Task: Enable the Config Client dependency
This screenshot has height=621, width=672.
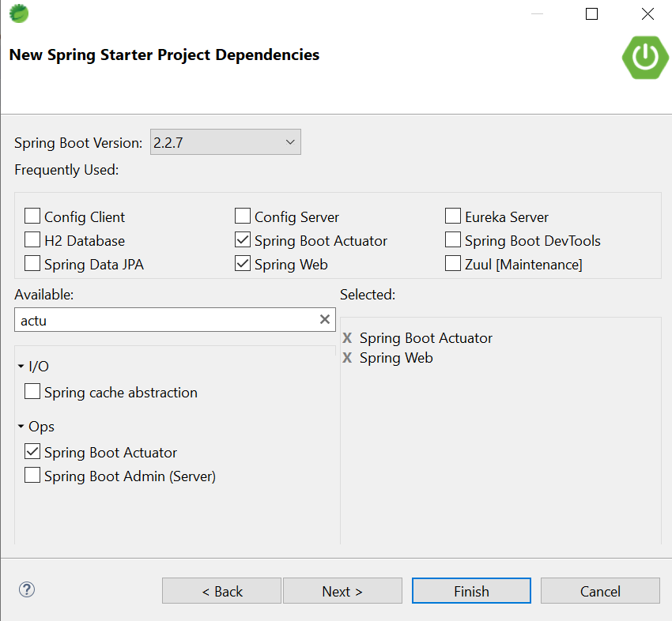Action: (32, 216)
